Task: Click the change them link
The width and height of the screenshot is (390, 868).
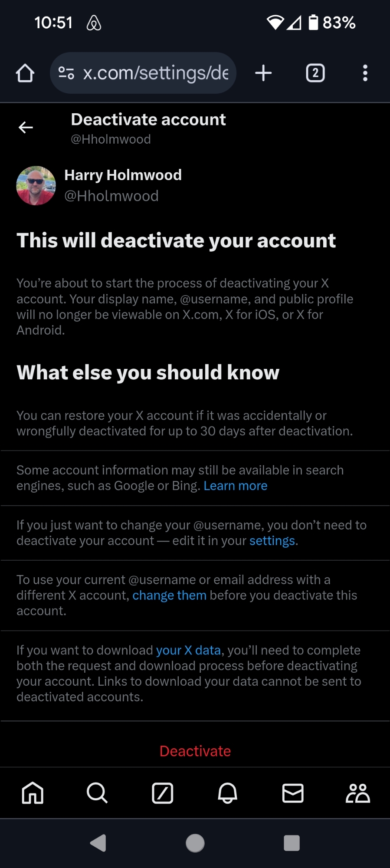Action: click(169, 595)
